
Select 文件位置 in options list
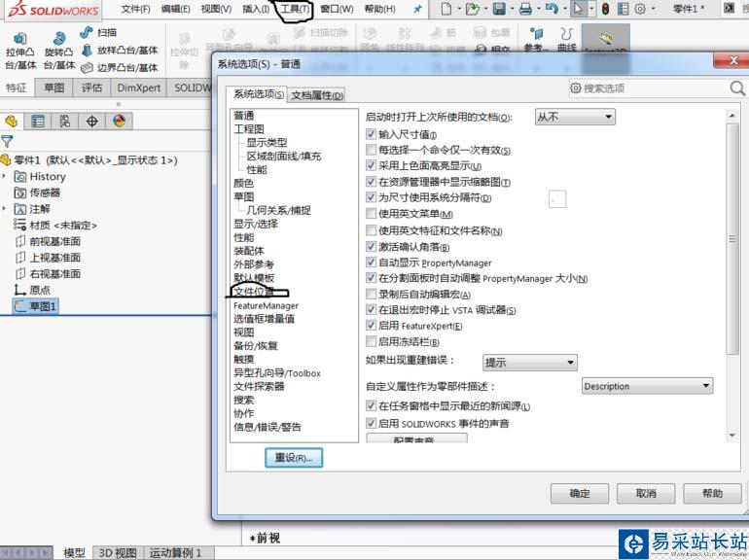pos(254,292)
